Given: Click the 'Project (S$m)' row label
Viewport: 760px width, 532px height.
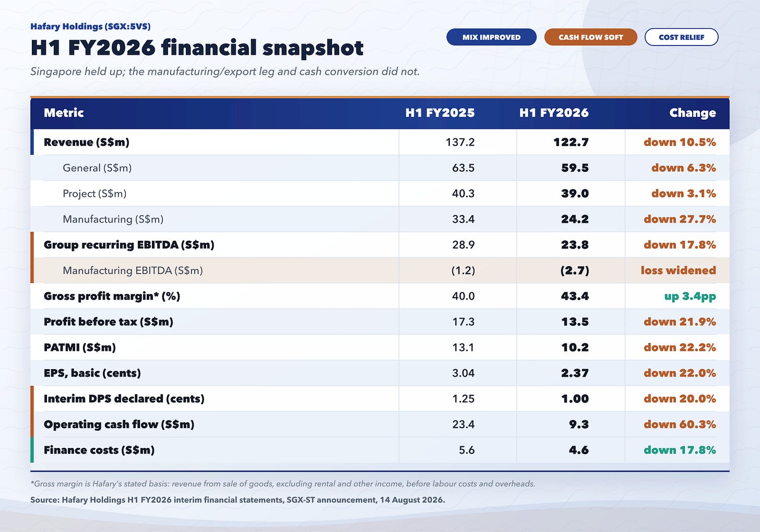Looking at the screenshot, I should click(94, 193).
